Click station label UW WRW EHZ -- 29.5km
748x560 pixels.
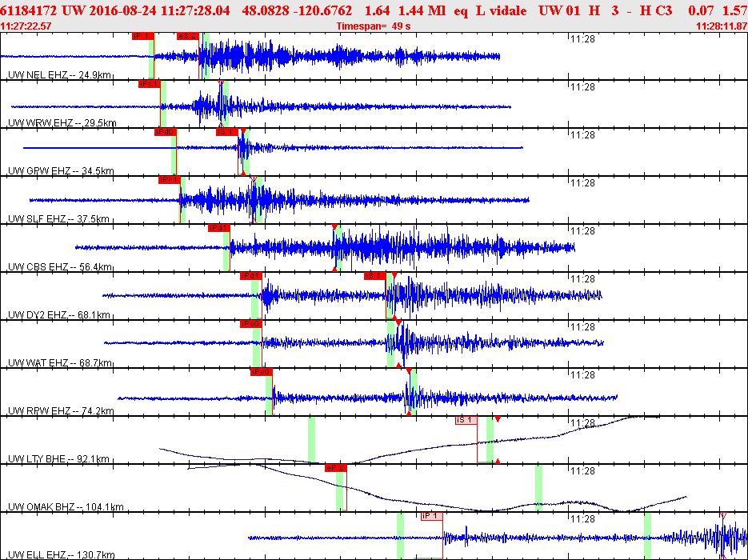[62, 123]
